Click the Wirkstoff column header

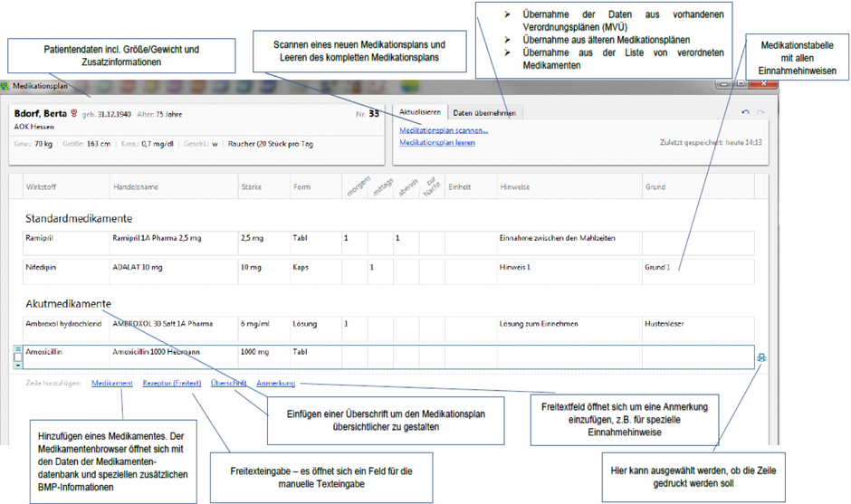42,186
